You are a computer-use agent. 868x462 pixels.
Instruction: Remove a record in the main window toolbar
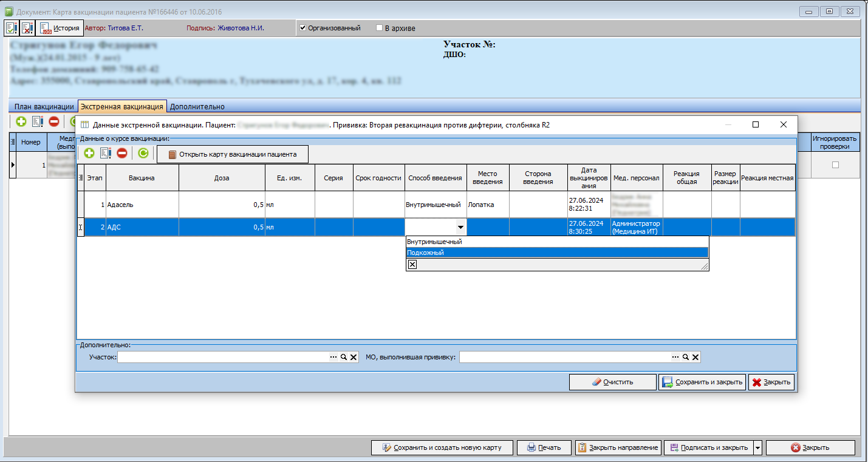pos(54,121)
